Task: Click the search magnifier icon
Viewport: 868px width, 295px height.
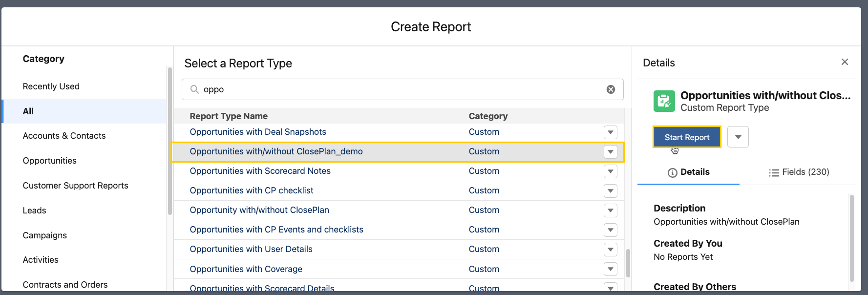Action: pos(194,89)
